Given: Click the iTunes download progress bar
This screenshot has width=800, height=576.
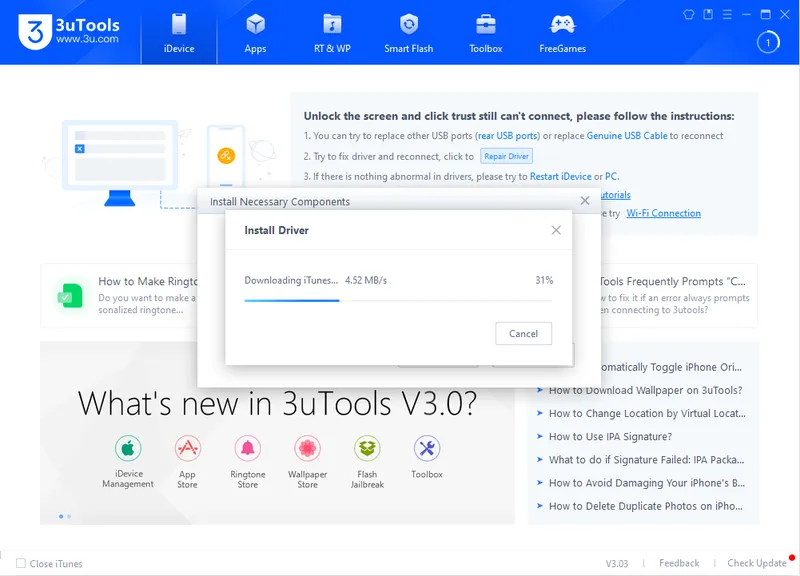Looking at the screenshot, I should click(x=398, y=300).
